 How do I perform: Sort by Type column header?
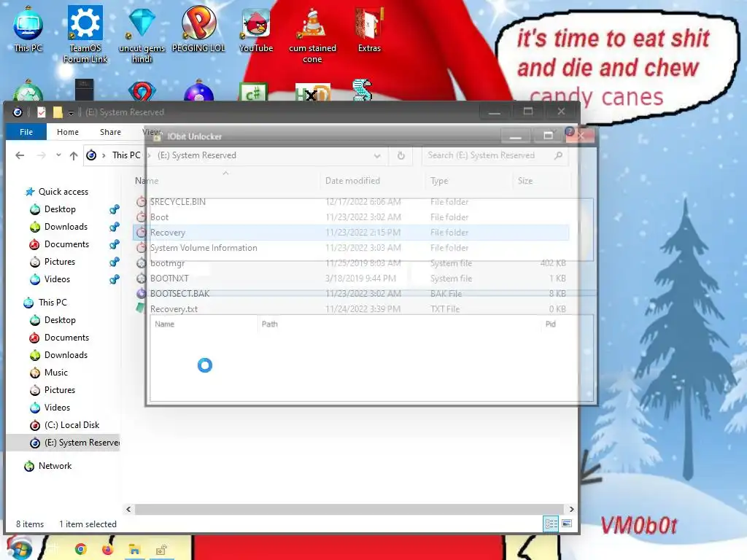(438, 181)
